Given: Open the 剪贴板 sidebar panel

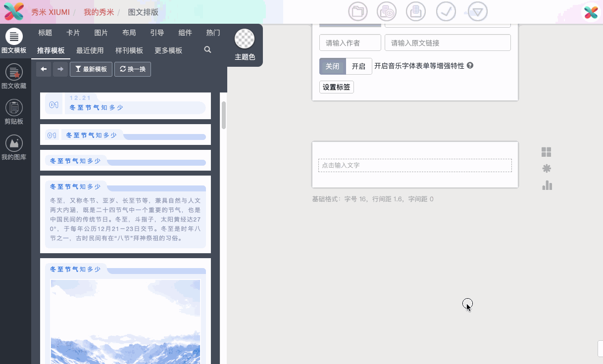Looking at the screenshot, I should tap(14, 112).
